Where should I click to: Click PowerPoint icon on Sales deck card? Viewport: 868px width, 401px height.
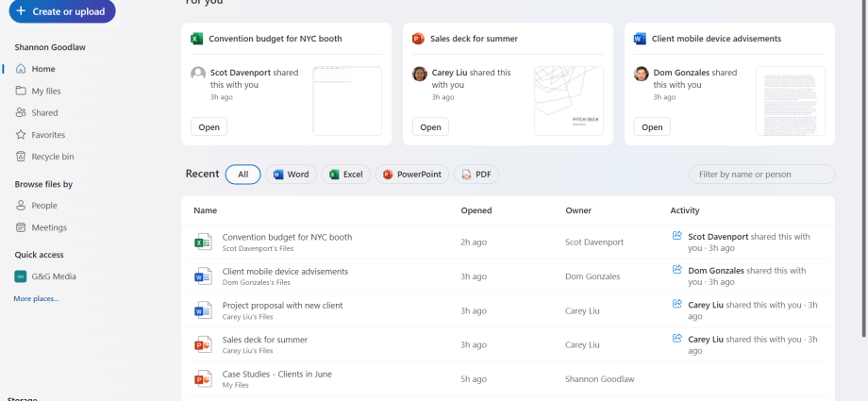point(418,39)
